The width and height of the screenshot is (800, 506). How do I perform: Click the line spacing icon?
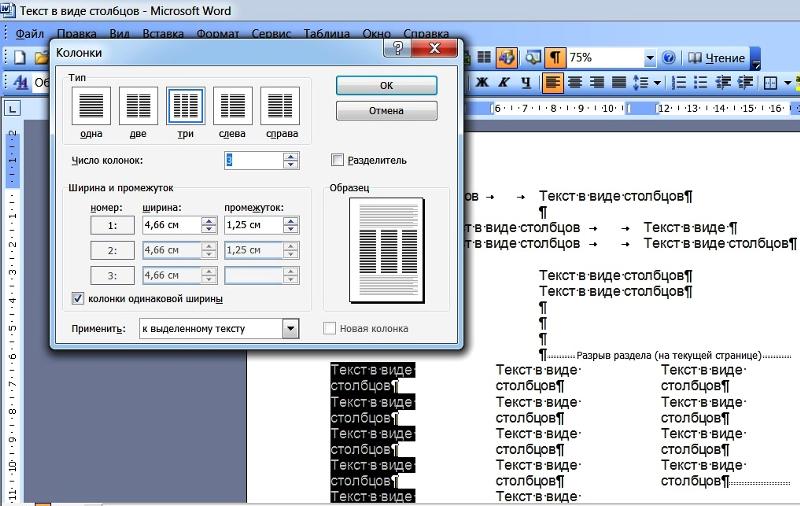[641, 82]
